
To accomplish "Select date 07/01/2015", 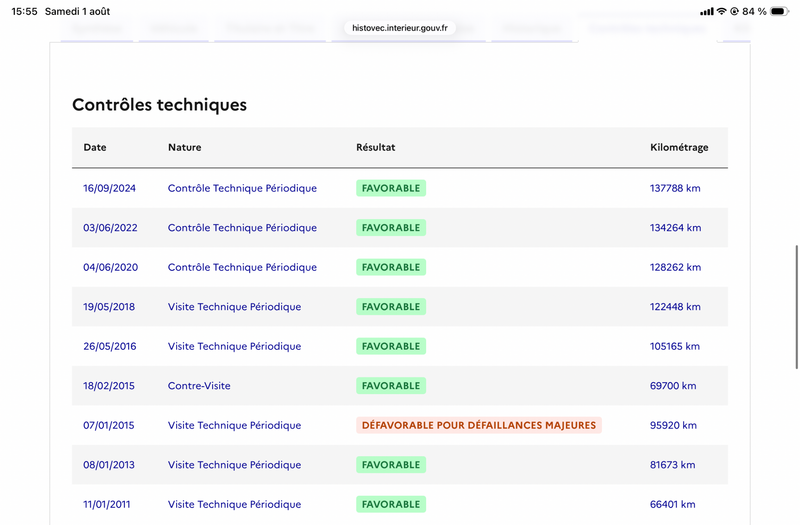I will tap(109, 426).
